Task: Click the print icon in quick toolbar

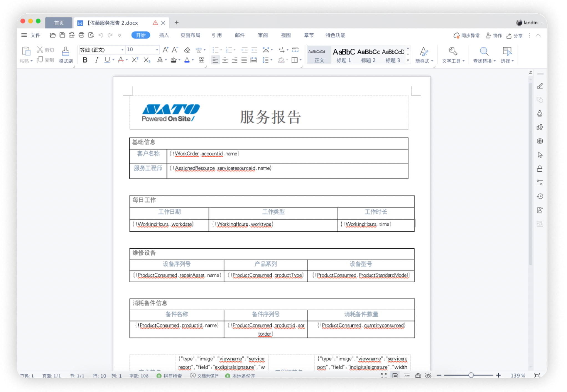Action: point(81,35)
